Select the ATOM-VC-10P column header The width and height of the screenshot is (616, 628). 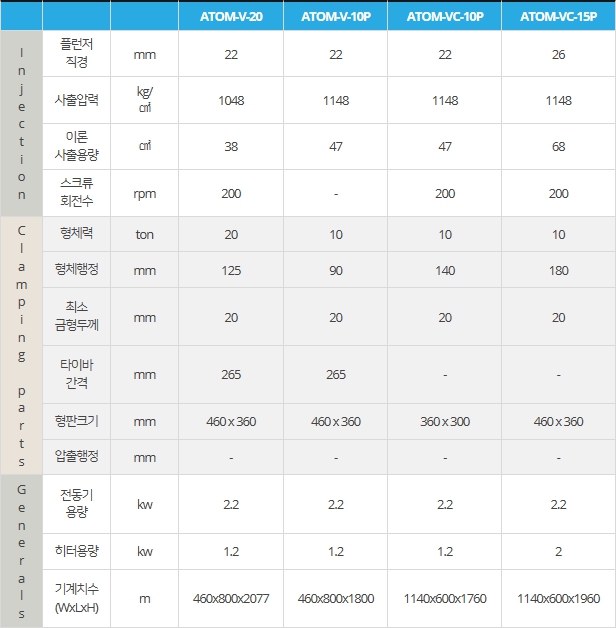tap(445, 16)
